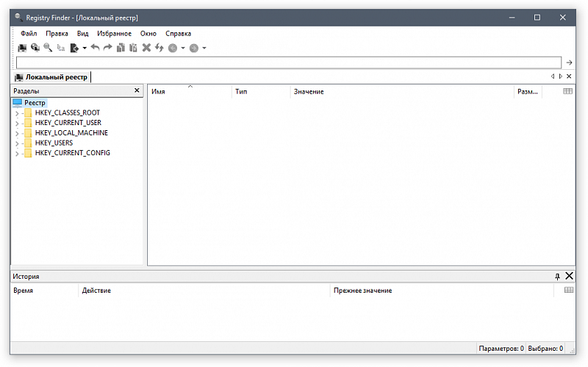Open the local registry toolbar icon
Image resolution: width=588 pixels, height=367 pixels.
tap(23, 48)
